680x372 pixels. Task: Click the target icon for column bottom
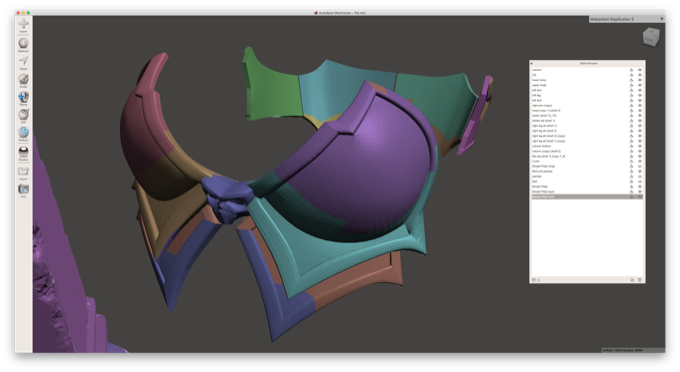click(631, 146)
